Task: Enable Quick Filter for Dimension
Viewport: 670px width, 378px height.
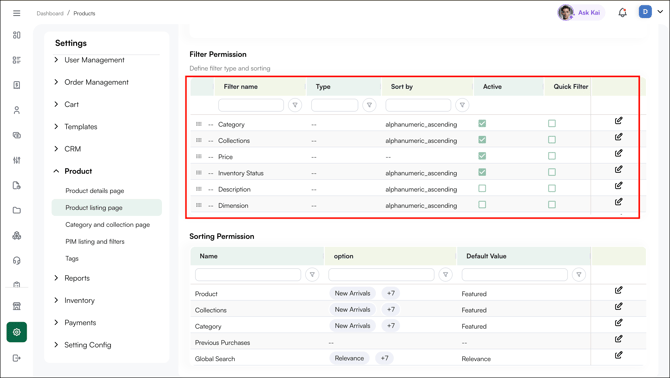Action: (552, 205)
